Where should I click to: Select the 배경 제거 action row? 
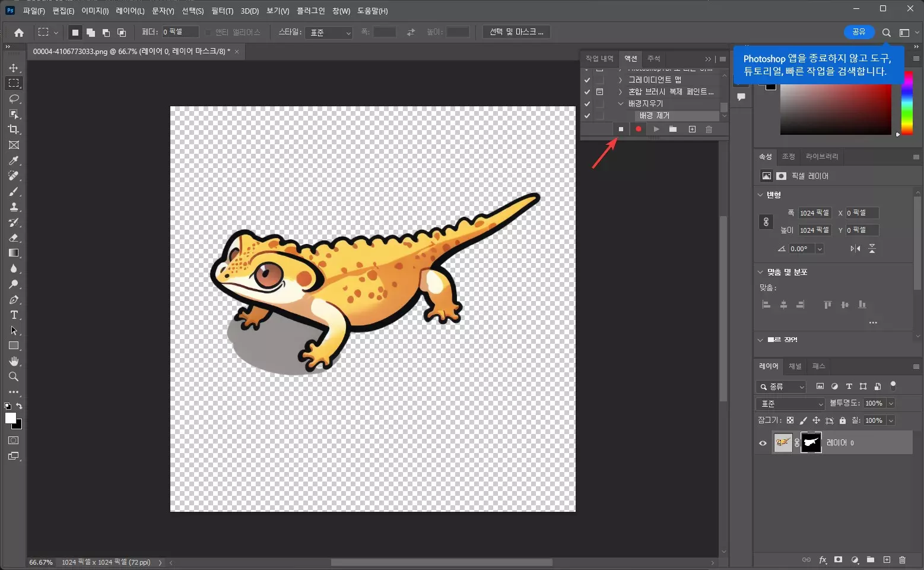pyautogui.click(x=677, y=116)
